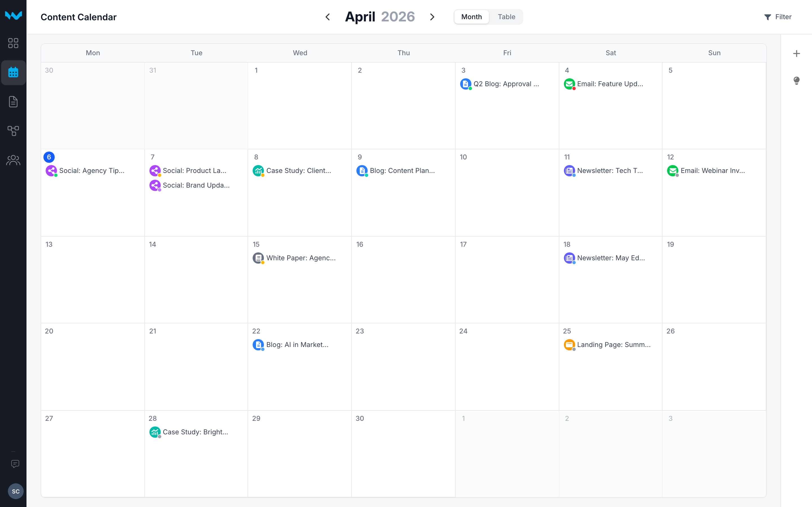This screenshot has width=812, height=507.
Task: Open the team members section
Action: 14,160
